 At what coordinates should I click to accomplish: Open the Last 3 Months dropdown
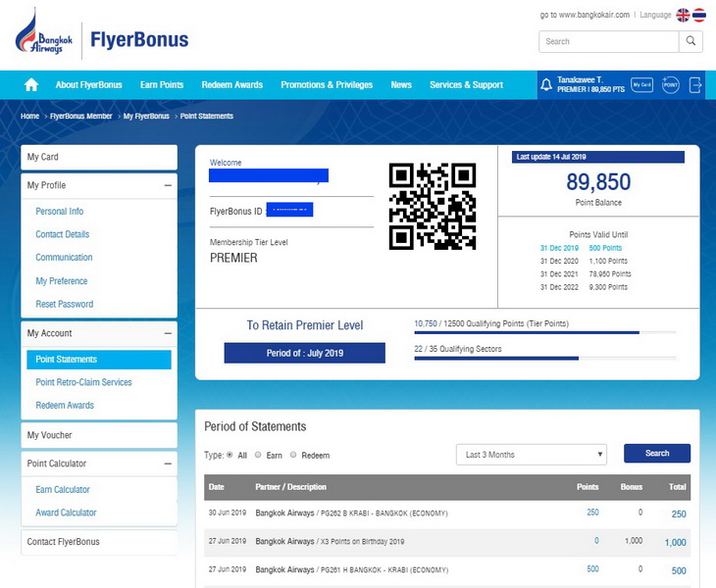tap(531, 454)
